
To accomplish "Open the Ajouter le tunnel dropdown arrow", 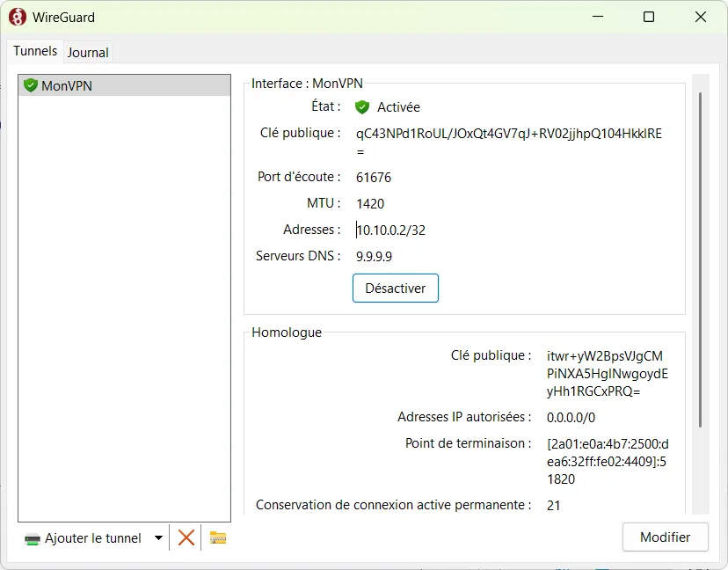I will 158,538.
